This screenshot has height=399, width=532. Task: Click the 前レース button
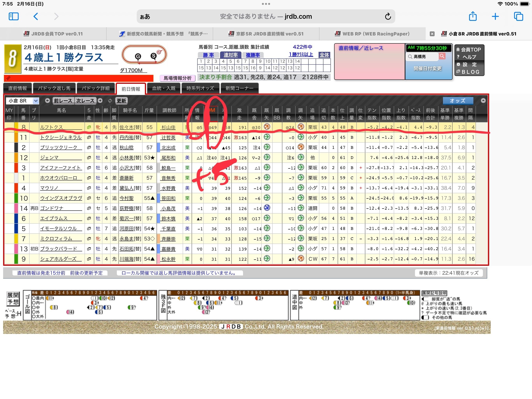(63, 101)
